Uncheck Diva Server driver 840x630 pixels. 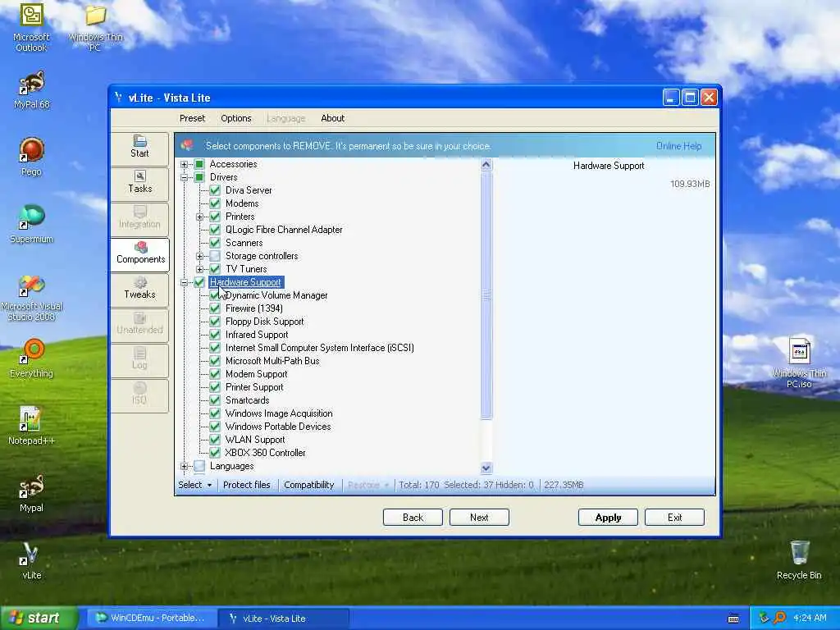point(215,190)
